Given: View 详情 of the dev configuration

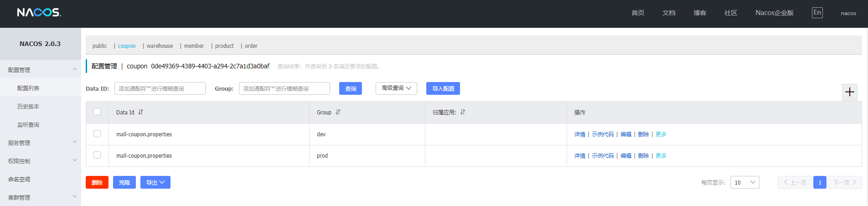Looking at the screenshot, I should (x=580, y=134).
